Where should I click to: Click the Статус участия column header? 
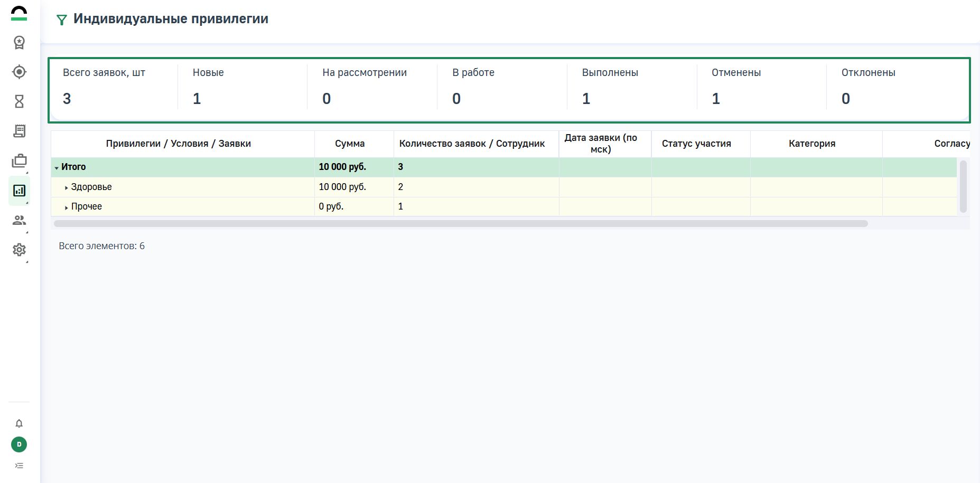(696, 144)
